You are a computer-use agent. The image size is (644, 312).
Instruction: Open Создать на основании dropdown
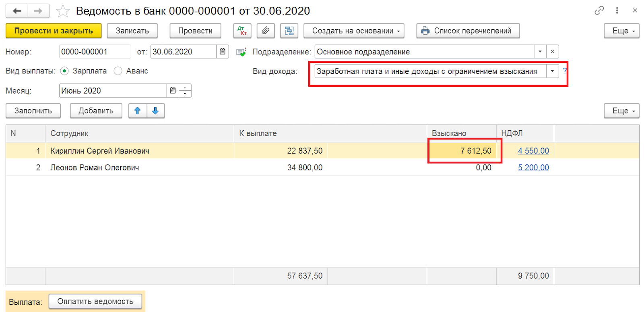(x=354, y=31)
